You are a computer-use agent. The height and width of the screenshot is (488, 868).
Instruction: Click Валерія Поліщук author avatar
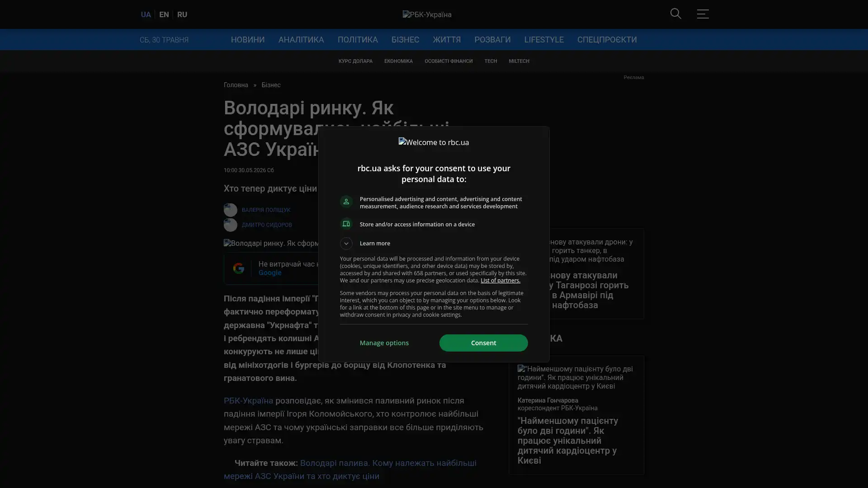(x=231, y=210)
